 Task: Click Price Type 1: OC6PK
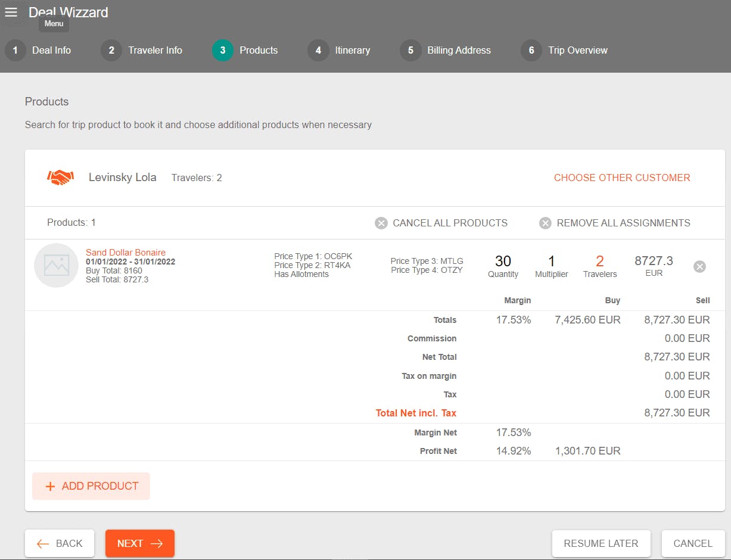(x=313, y=257)
